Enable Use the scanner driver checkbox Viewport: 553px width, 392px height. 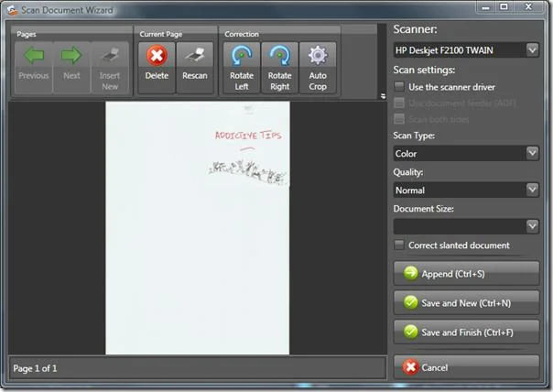coord(399,85)
